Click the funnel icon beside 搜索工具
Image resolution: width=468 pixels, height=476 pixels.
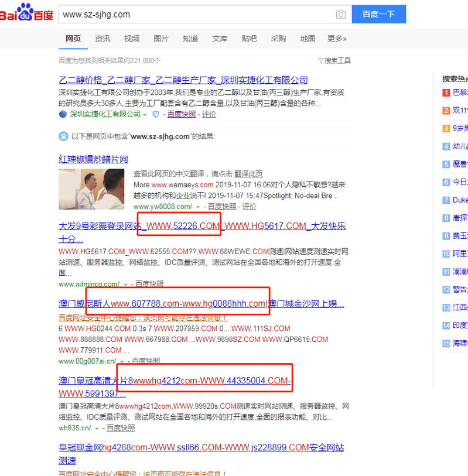[320, 61]
